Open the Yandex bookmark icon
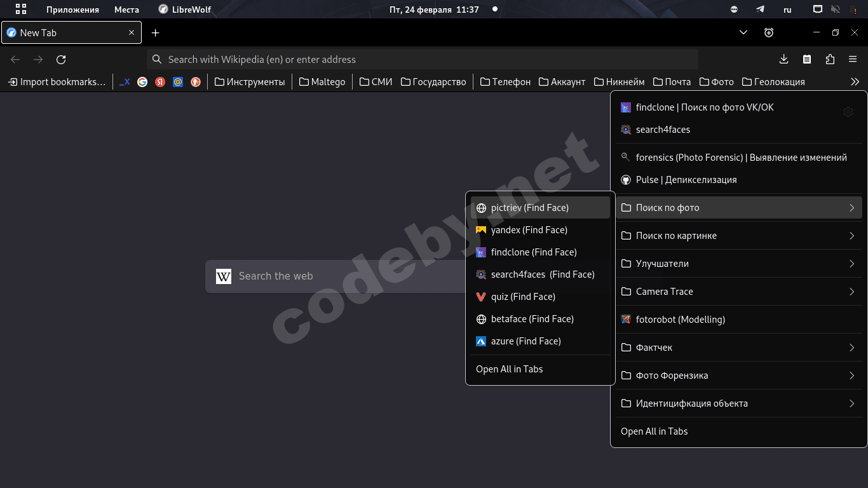Image resolution: width=868 pixels, height=488 pixels. point(160,81)
